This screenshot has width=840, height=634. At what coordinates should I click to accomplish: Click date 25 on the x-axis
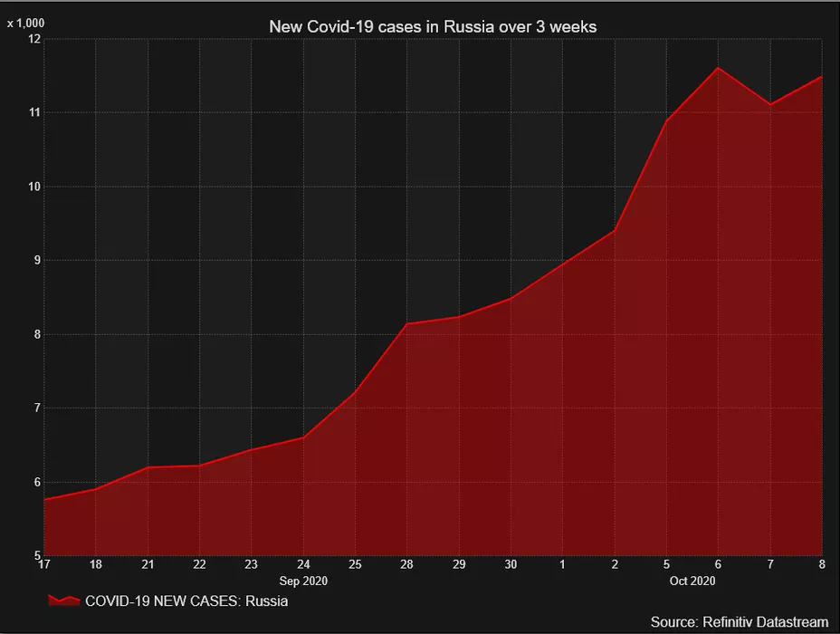pos(355,564)
